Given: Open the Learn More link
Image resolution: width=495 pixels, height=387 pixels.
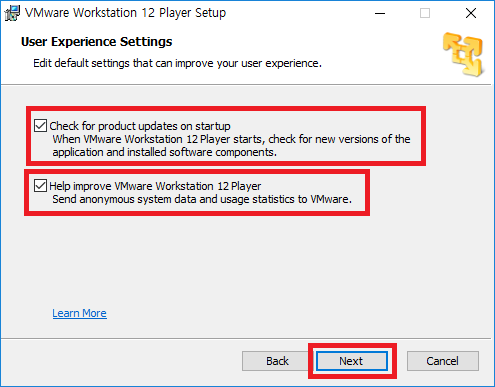Looking at the screenshot, I should tap(80, 313).
